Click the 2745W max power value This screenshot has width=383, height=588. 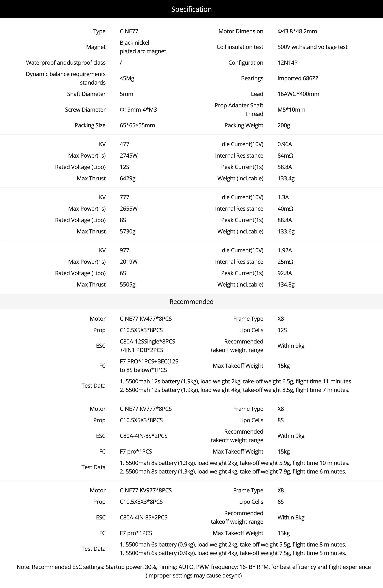pos(129,156)
